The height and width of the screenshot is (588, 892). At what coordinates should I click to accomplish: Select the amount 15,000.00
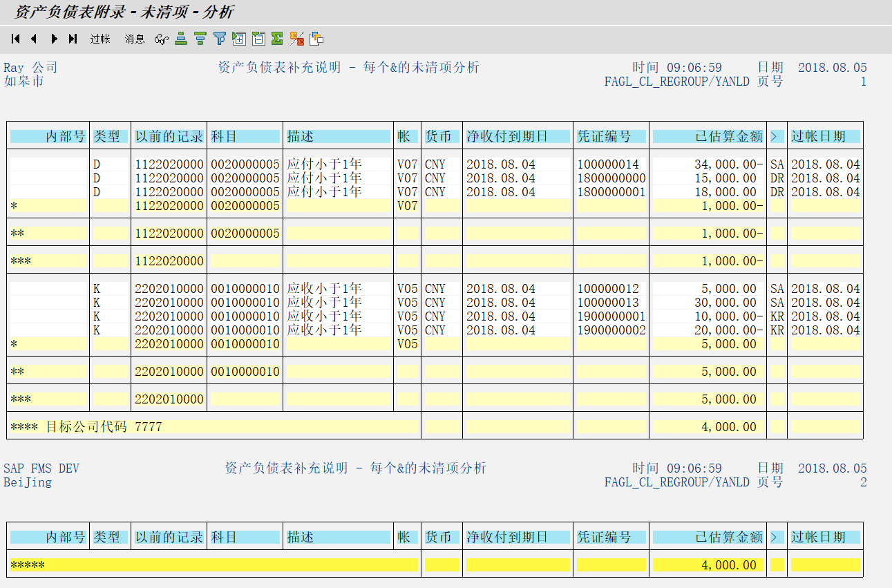(725, 178)
